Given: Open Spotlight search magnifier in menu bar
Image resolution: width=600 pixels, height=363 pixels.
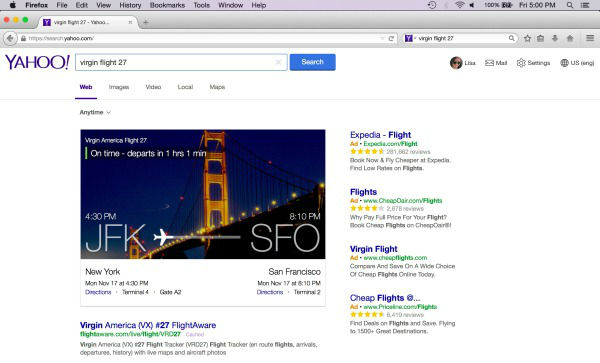Looking at the screenshot, I should pos(570,5).
